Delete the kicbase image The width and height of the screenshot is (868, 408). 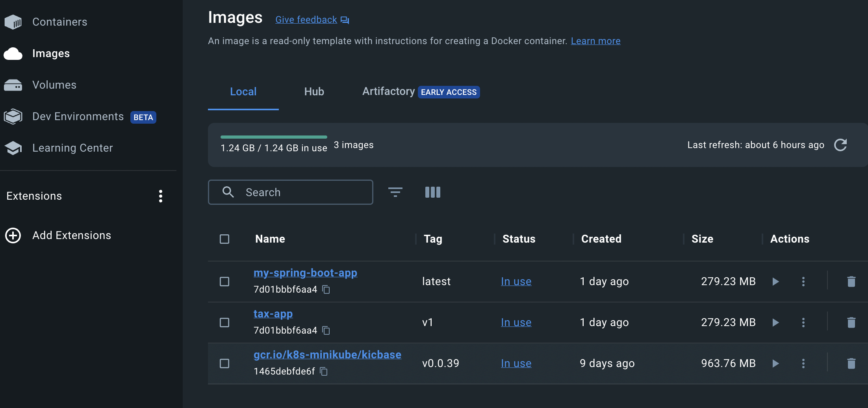point(851,363)
